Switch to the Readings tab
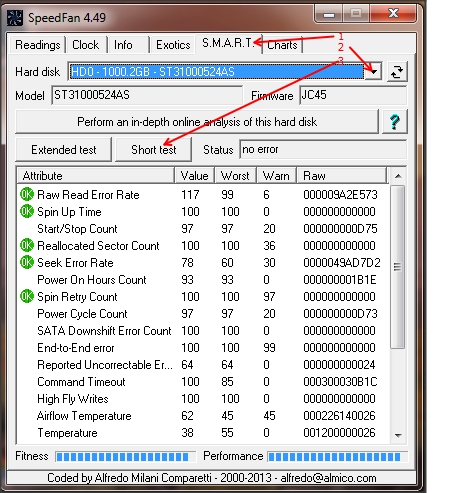Image resolution: width=468 pixels, height=493 pixels. 38,45
